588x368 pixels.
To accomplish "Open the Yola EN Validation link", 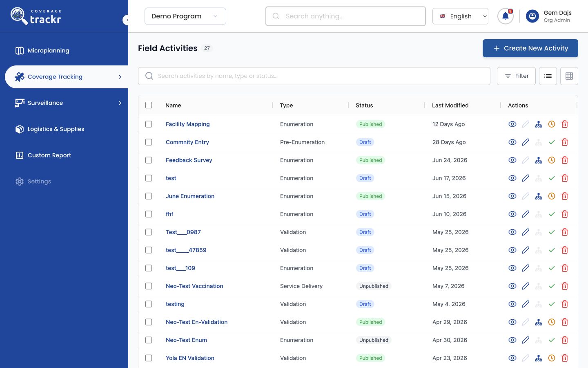I will pyautogui.click(x=190, y=358).
